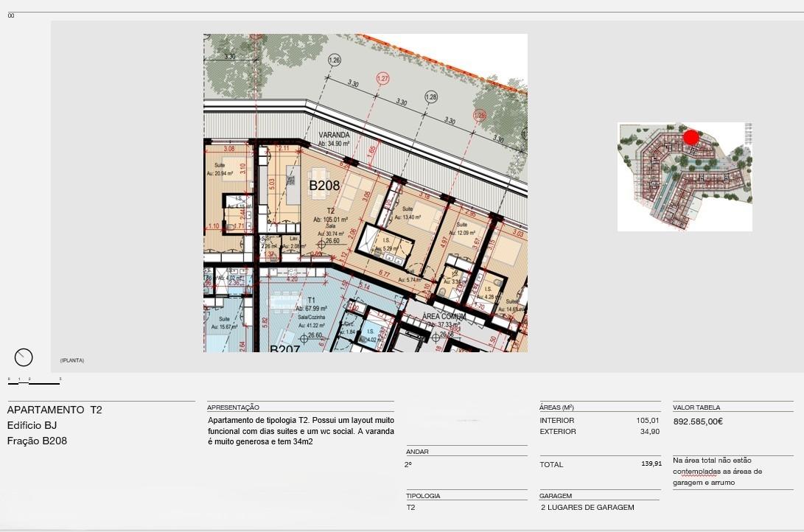Click the Fração B208 text
804x532 pixels.
37,441
